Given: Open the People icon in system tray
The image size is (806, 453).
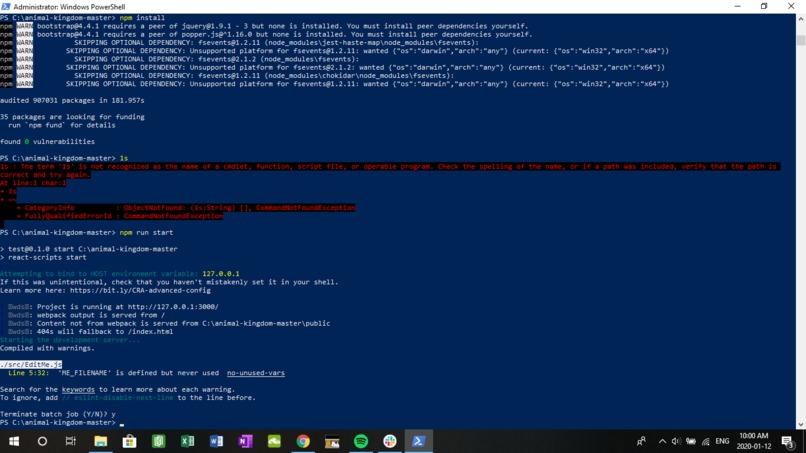Looking at the screenshot, I should point(641,441).
